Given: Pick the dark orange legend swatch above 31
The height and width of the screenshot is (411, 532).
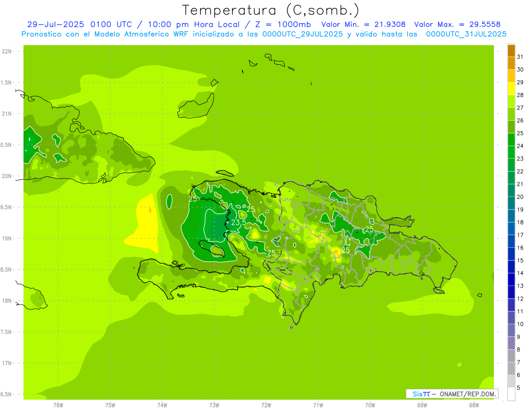Looking at the screenshot, I should coord(511,51).
